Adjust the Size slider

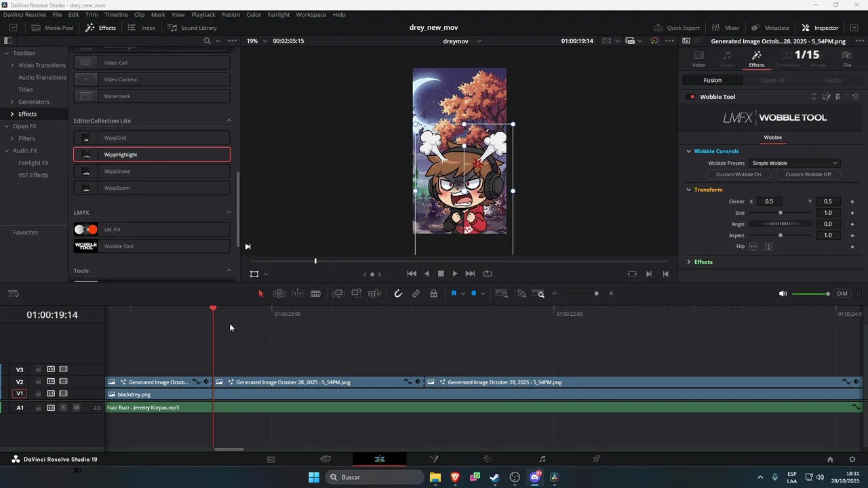781,213
